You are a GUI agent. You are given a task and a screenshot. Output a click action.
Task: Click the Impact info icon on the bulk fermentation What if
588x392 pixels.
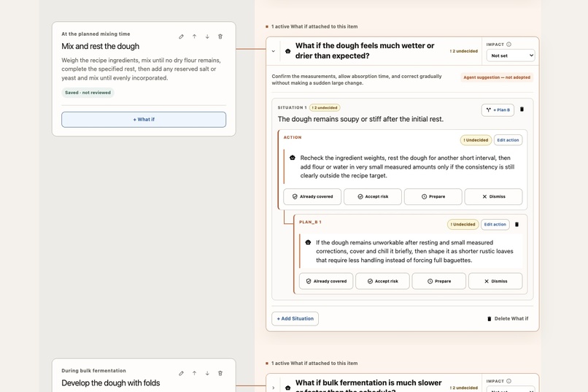click(x=509, y=381)
